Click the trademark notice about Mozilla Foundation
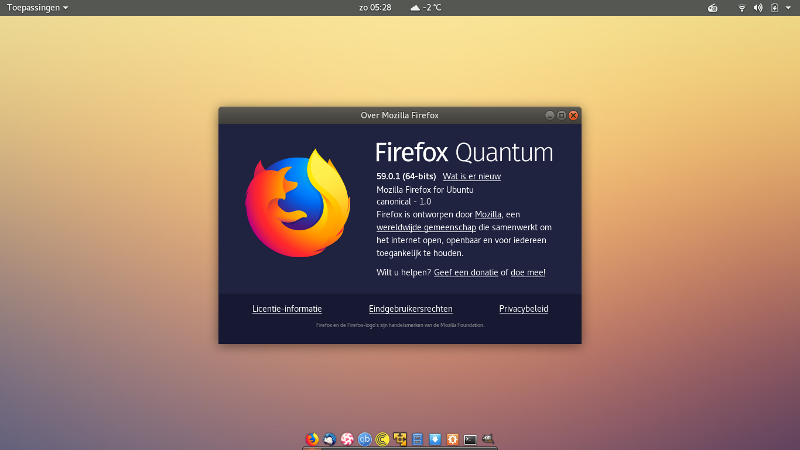800x450 pixels. point(400,325)
